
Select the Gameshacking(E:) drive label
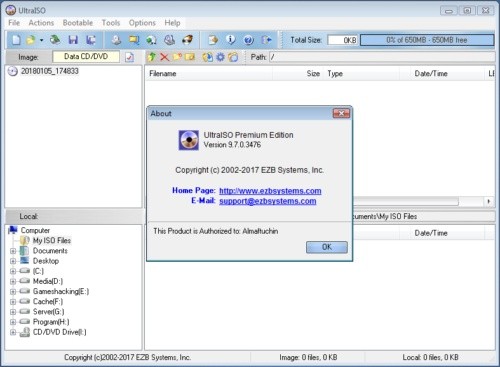pos(61,292)
